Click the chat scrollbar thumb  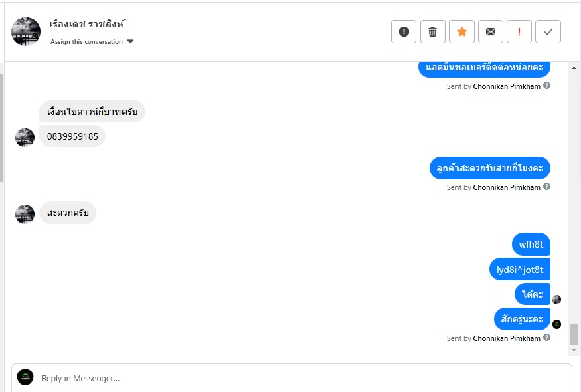[574, 333]
